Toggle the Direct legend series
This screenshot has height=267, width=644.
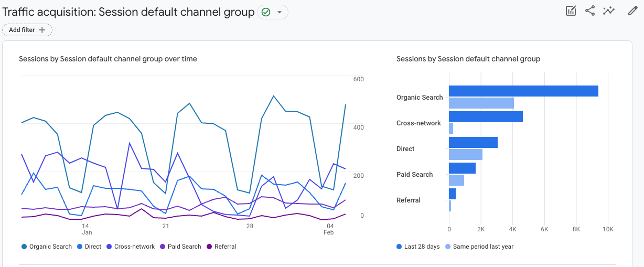[x=89, y=247]
